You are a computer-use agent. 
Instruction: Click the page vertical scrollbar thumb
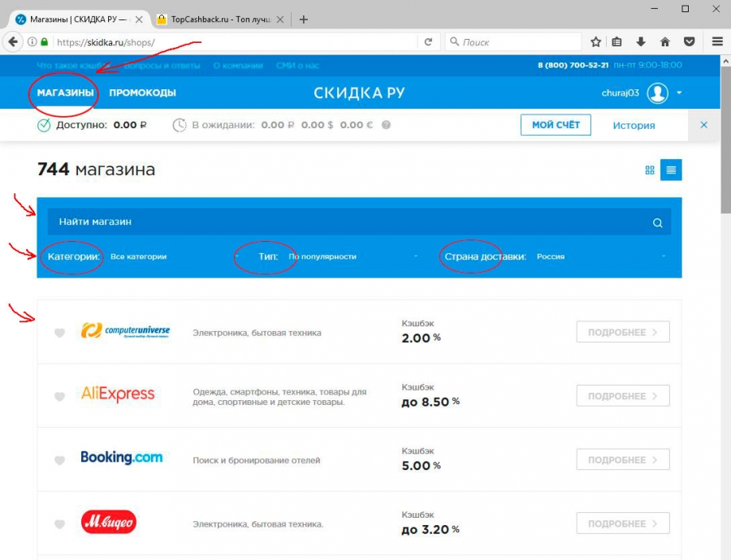(x=725, y=140)
